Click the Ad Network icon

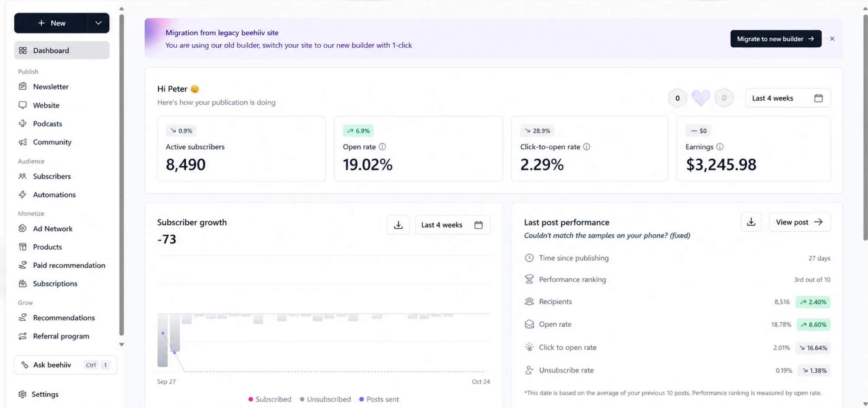[x=23, y=228]
